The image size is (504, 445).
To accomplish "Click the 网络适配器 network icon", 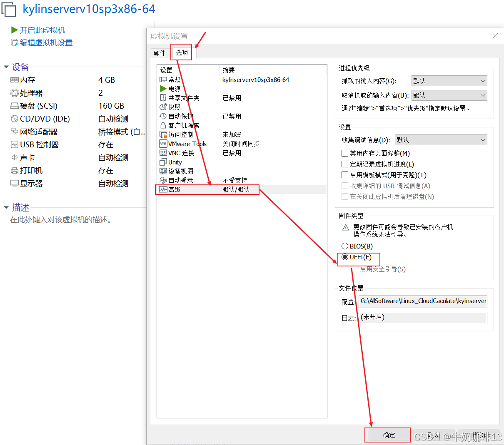I will click(x=15, y=132).
